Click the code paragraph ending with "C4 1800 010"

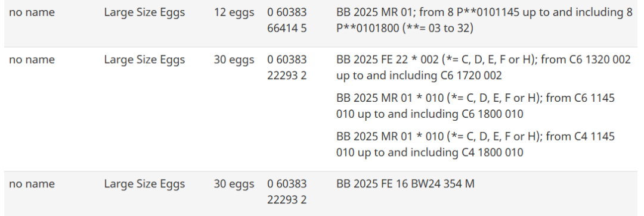(x=476, y=144)
